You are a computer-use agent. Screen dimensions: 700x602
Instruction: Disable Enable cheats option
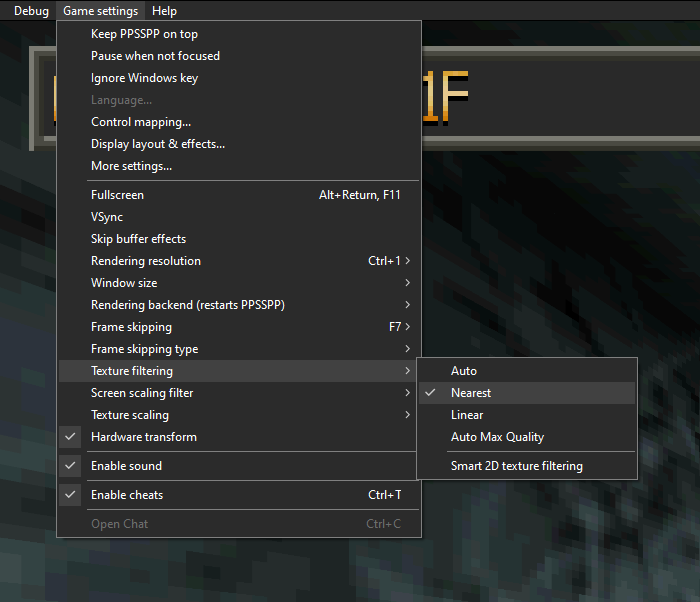(x=239, y=495)
